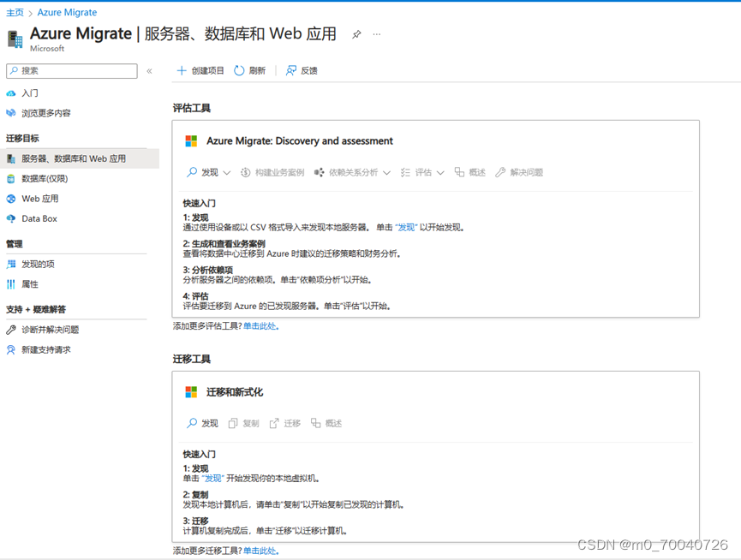Image resolution: width=741 pixels, height=560 pixels.
Task: Open 发现的项 under 管理
Action: point(38,264)
